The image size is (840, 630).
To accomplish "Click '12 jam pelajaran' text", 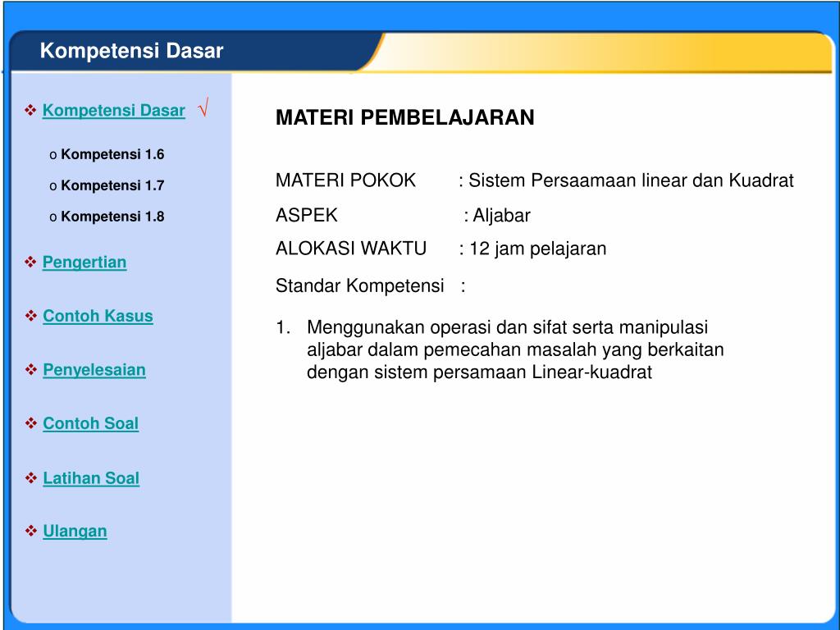I will [x=538, y=249].
